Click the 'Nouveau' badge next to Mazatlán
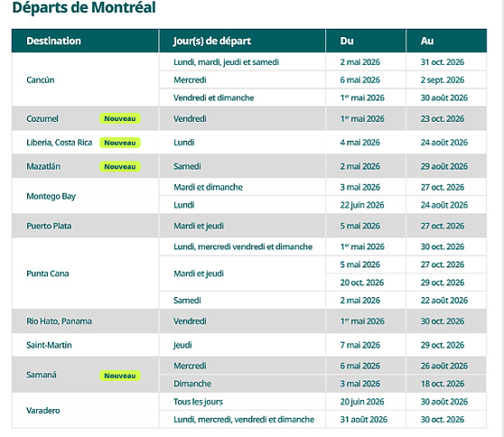The image size is (504, 437). coord(120,166)
